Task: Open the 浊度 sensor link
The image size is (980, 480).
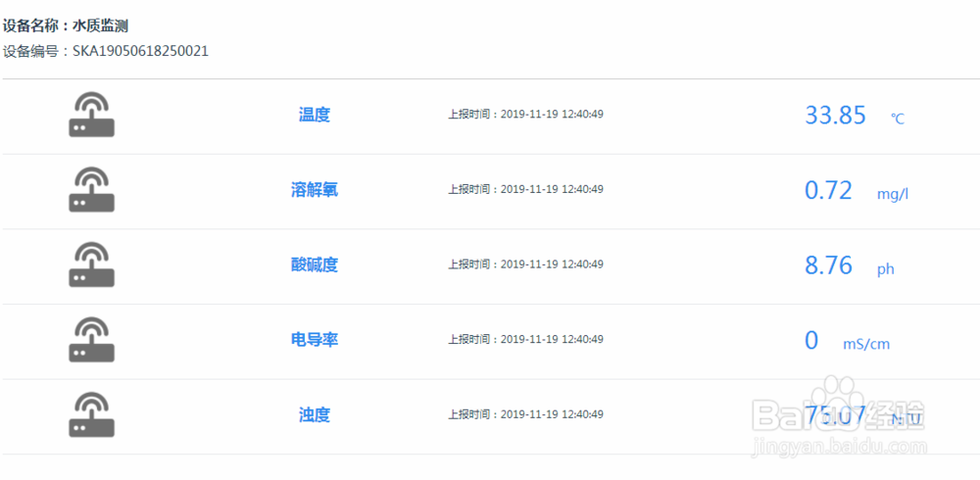Action: coord(315,415)
